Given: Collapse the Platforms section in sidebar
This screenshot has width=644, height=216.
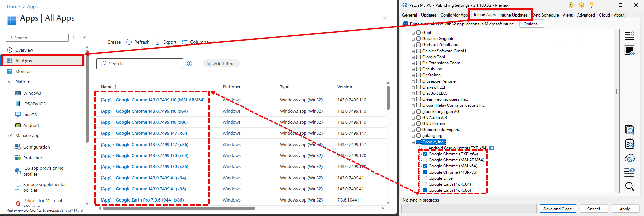Looking at the screenshot, I should click(x=10, y=82).
